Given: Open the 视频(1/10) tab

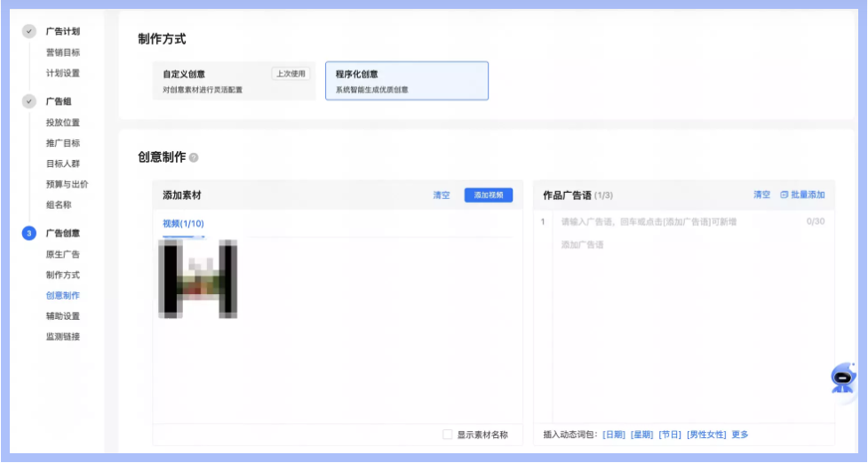Looking at the screenshot, I should [x=183, y=224].
